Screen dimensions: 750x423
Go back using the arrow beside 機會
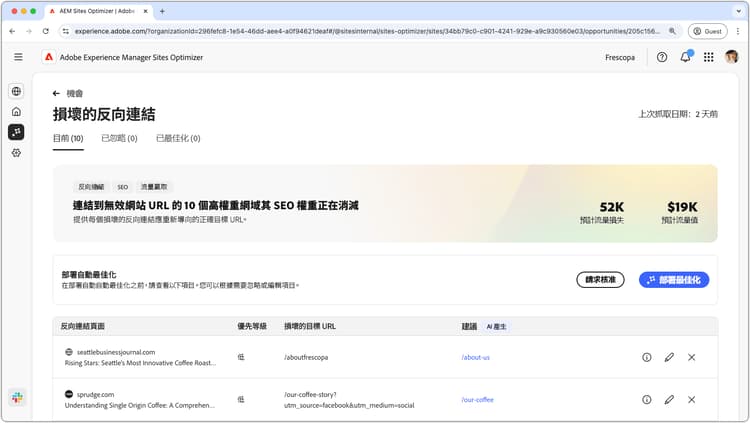pos(56,93)
